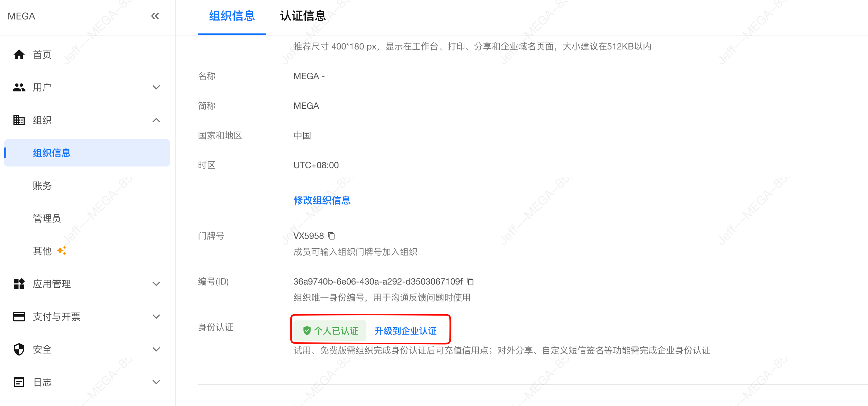
Task: Click the apps icon beside 应用管理
Action: [19, 284]
